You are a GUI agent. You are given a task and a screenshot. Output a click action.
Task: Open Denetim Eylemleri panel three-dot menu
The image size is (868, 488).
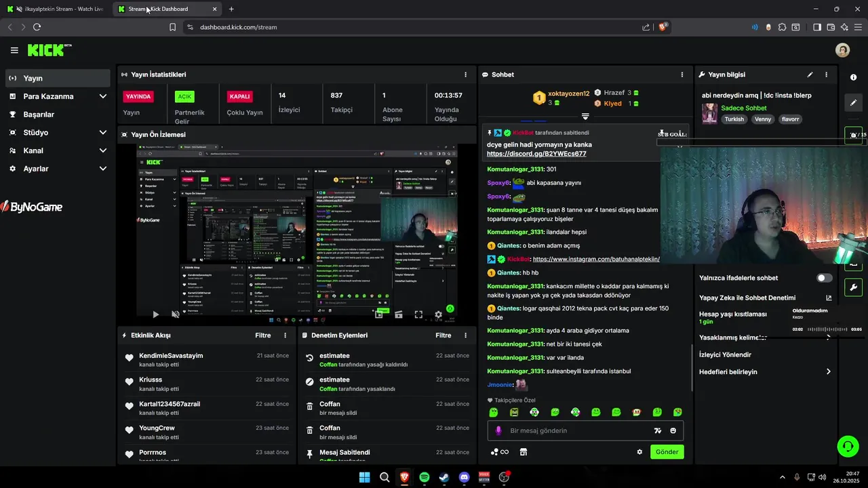(x=465, y=335)
